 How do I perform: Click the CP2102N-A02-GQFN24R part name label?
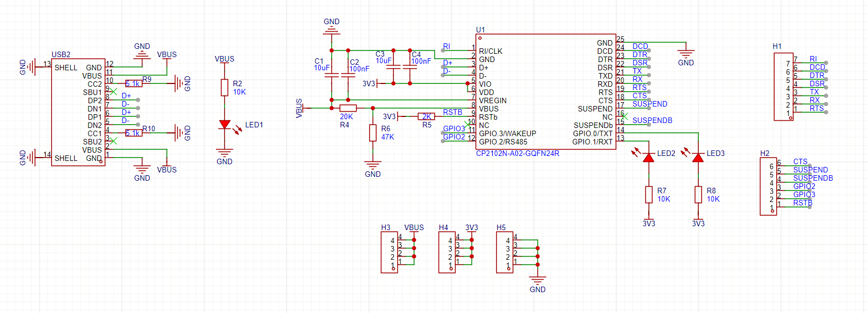click(518, 154)
